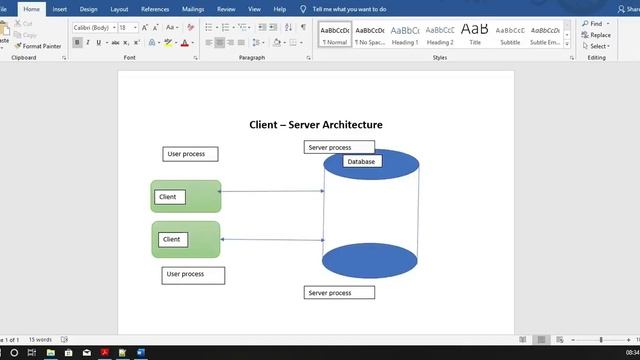The width and height of the screenshot is (640, 360).
Task: Apply numbered list formatting
Action: click(x=225, y=27)
